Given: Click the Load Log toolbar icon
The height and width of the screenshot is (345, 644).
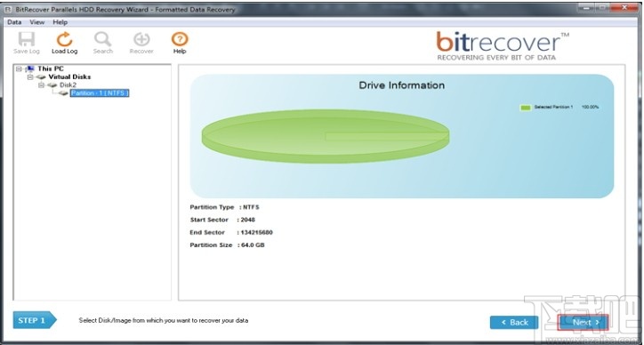Looking at the screenshot, I should 64,39.
